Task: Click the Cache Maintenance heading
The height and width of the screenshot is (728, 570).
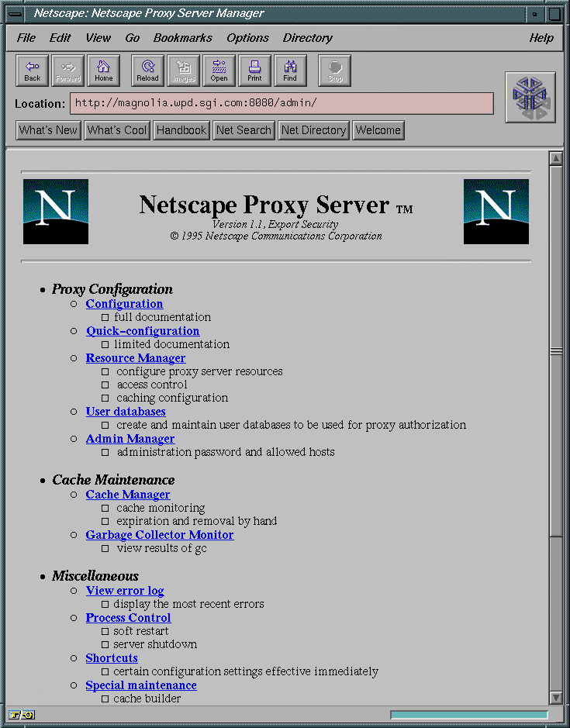Action: 113,480
